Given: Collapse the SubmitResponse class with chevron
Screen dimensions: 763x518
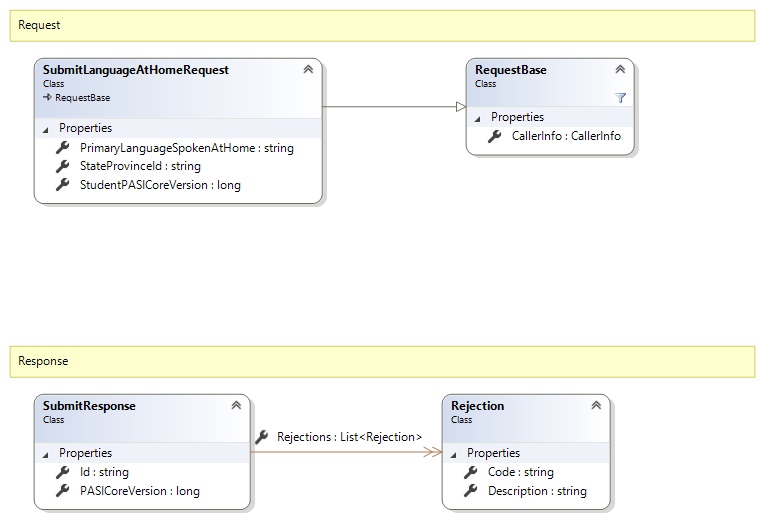Looking at the screenshot, I should 236,406.
